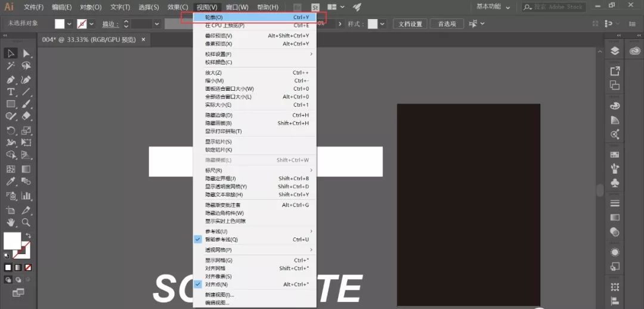Open the 窗口(W) menu
The image size is (644, 309).
(237, 7)
